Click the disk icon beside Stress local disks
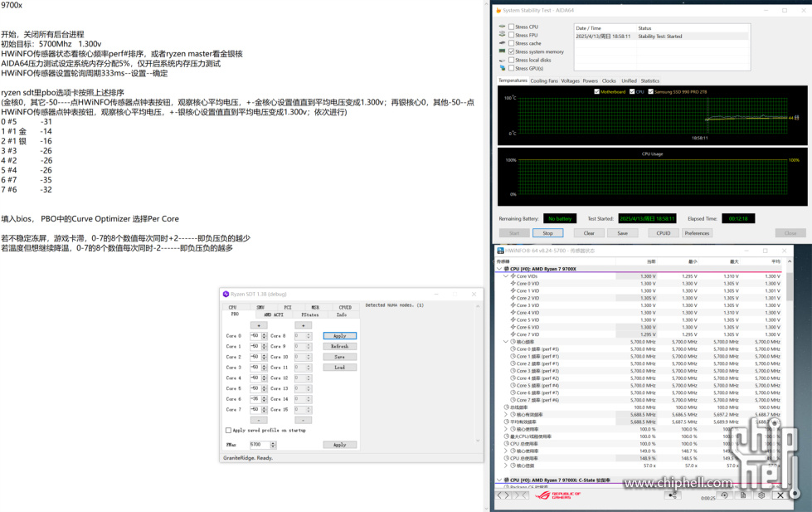 502,60
